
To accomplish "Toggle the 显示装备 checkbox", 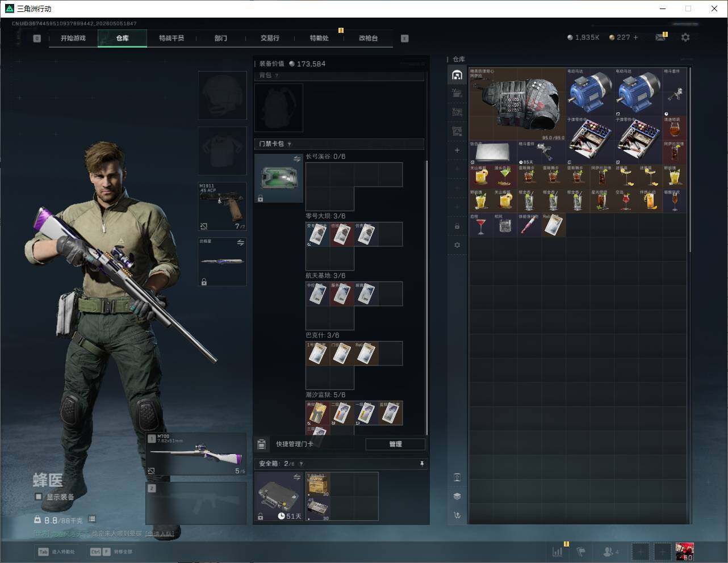I will click(x=39, y=497).
